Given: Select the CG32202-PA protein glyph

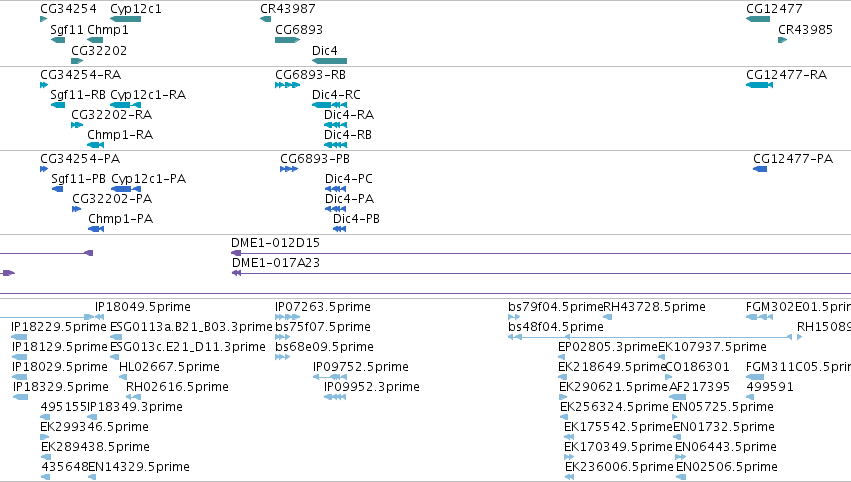Looking at the screenshot, I should pos(77,209).
